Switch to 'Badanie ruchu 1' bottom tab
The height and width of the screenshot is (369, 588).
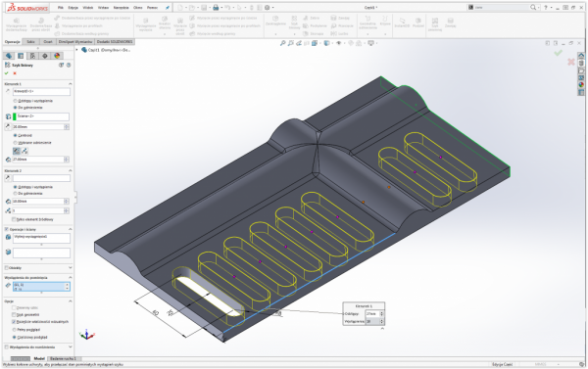pos(64,358)
